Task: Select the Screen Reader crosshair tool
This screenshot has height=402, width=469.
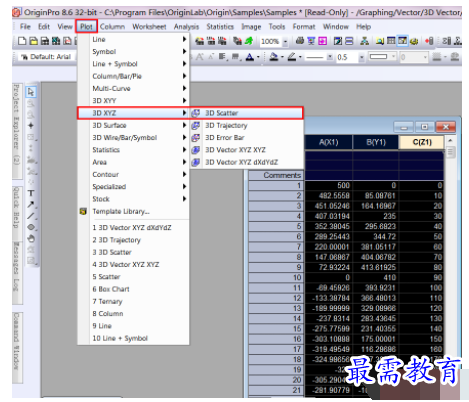Action: click(x=31, y=126)
